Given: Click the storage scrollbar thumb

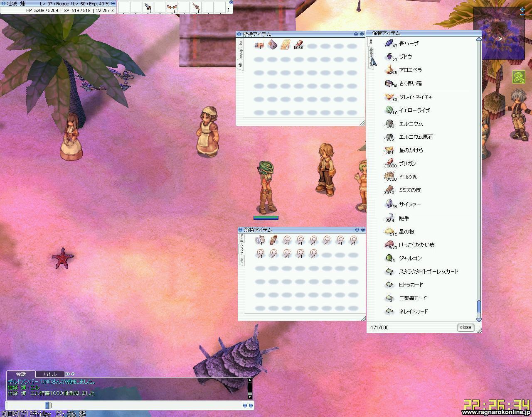Looking at the screenshot, I should 478,307.
